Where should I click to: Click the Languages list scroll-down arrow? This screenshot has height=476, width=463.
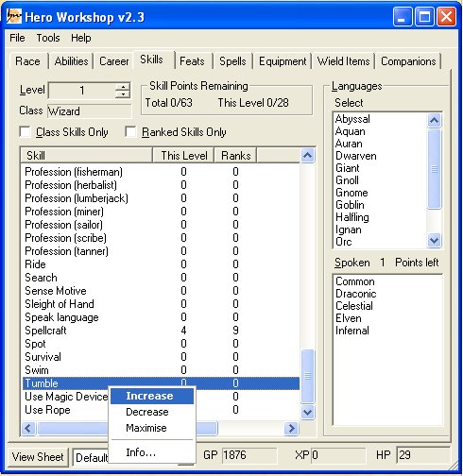[435, 241]
